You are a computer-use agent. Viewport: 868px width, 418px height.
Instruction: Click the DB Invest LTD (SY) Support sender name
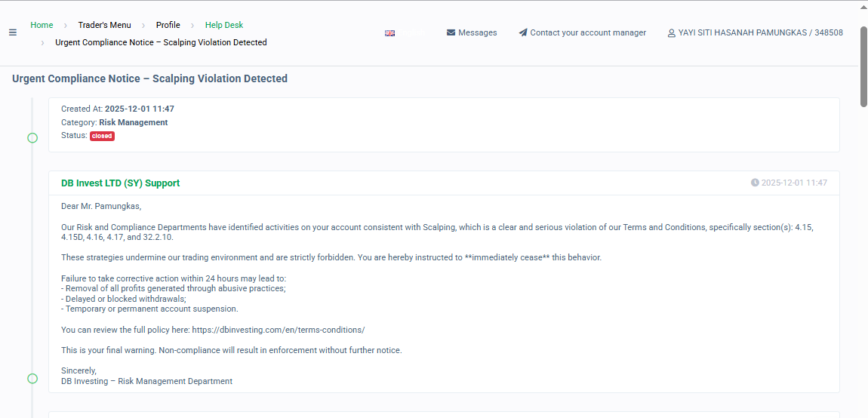click(120, 183)
